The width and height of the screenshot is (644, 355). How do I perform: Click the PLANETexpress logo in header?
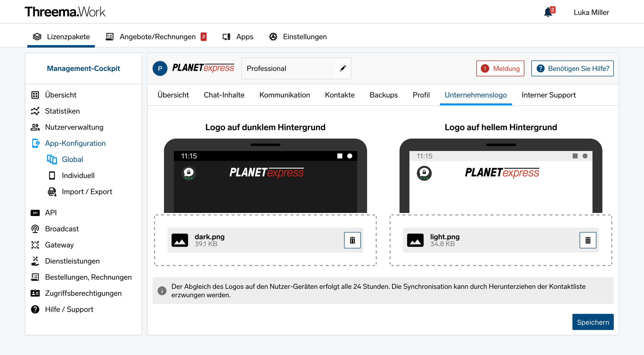pyautogui.click(x=203, y=68)
